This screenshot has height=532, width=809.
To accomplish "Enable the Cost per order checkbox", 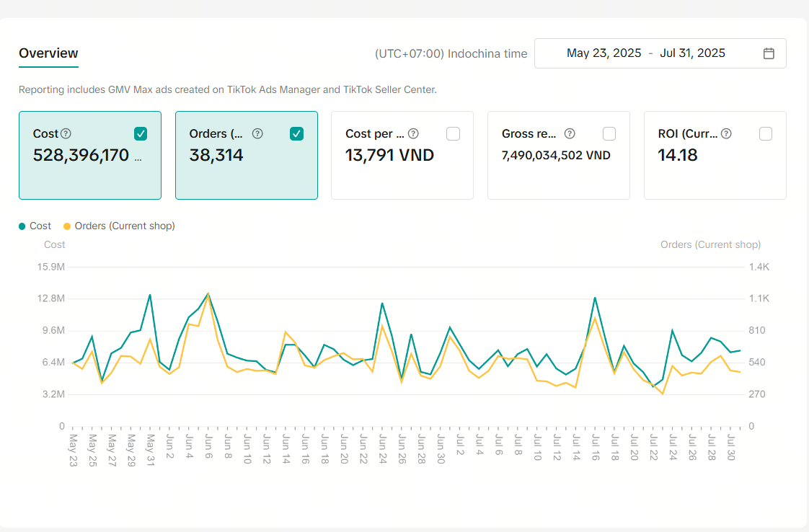I will [453, 133].
